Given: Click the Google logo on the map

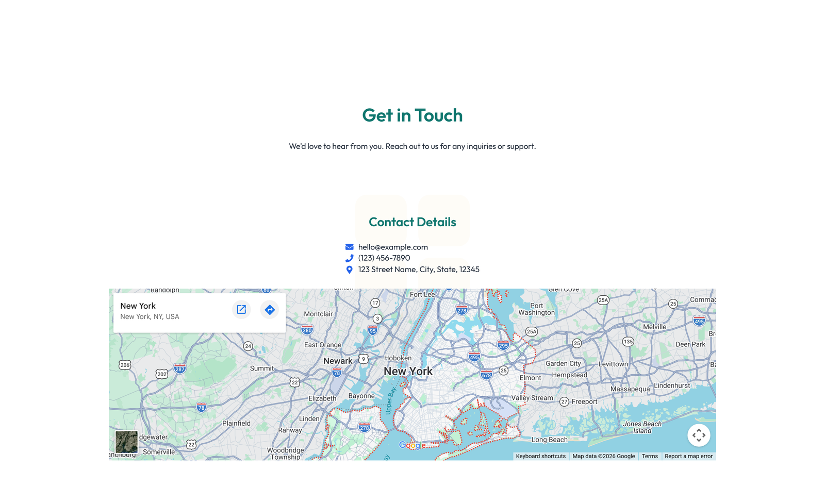Looking at the screenshot, I should (x=412, y=445).
